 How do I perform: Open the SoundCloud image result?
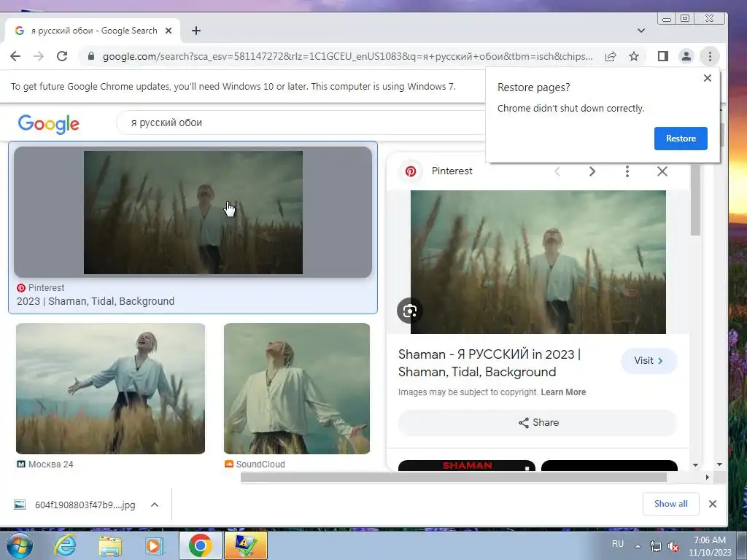coord(297,389)
